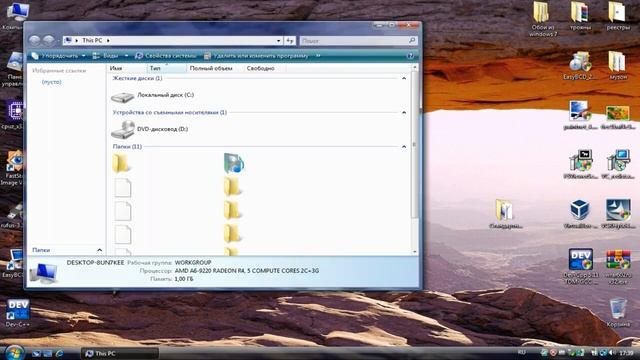Image resolution: width=640 pixels, height=360 pixels.
Task: Open the Обои из windows 7 desktop folder
Action: click(x=542, y=19)
